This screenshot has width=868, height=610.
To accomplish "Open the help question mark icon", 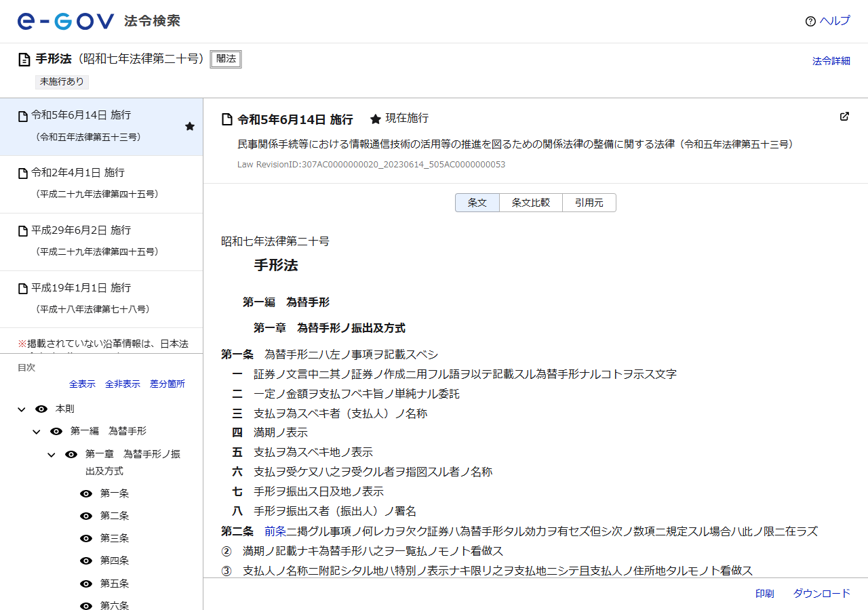I will 810,21.
